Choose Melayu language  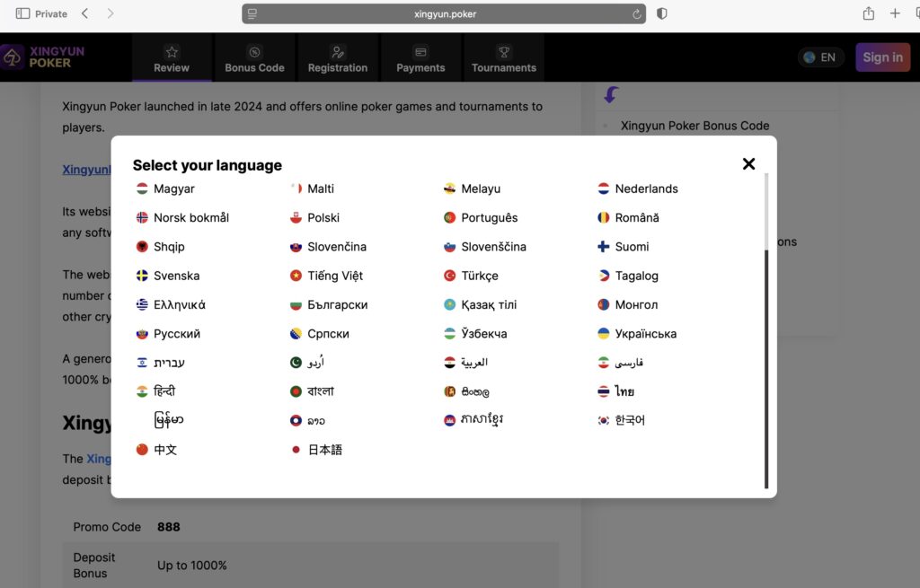tap(481, 189)
